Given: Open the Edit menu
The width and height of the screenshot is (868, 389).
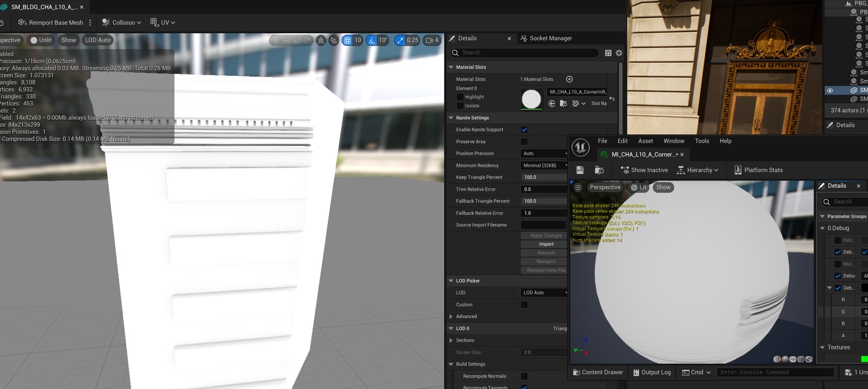Looking at the screenshot, I should pos(623,141).
